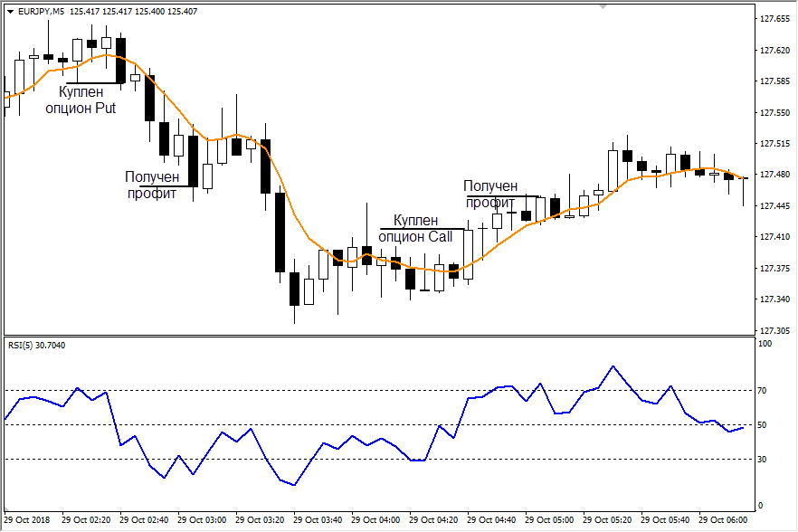The image size is (798, 532).
Task: Click the 127.655 price on the scale
Action: [774, 20]
